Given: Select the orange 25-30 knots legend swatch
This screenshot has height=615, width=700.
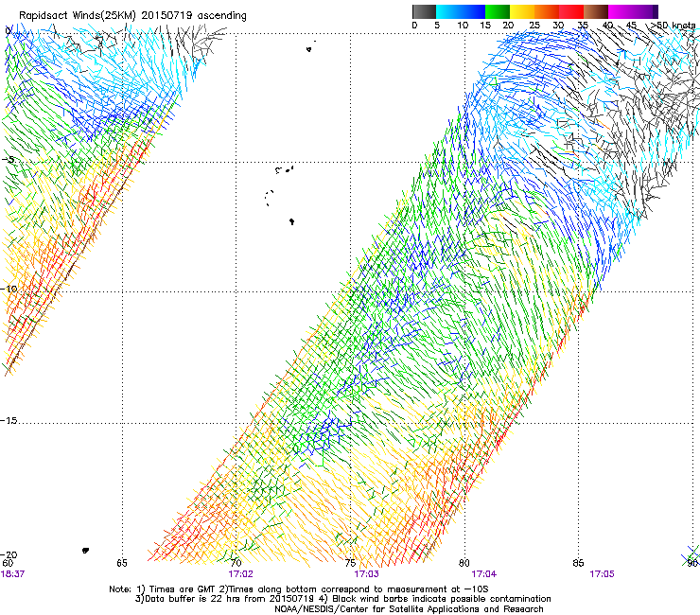Looking at the screenshot, I should (x=547, y=11).
